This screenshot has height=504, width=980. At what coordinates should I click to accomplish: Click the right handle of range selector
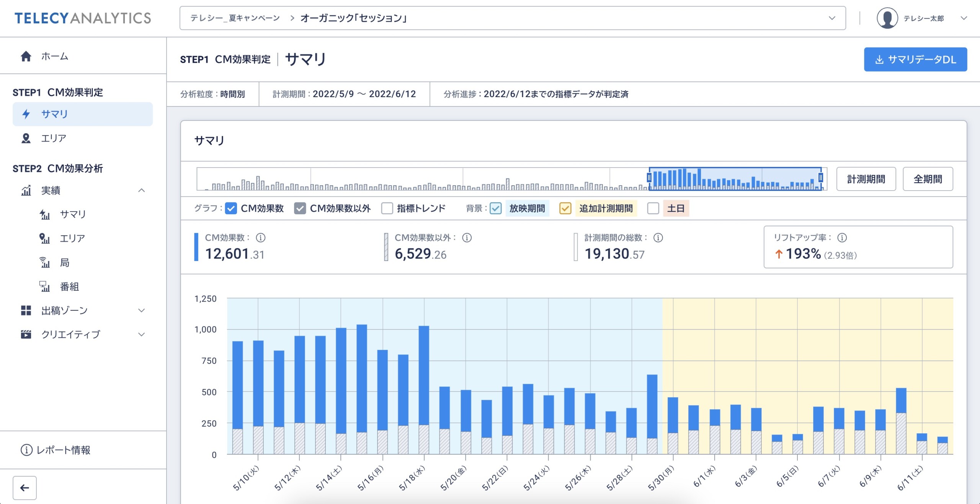[x=821, y=178]
